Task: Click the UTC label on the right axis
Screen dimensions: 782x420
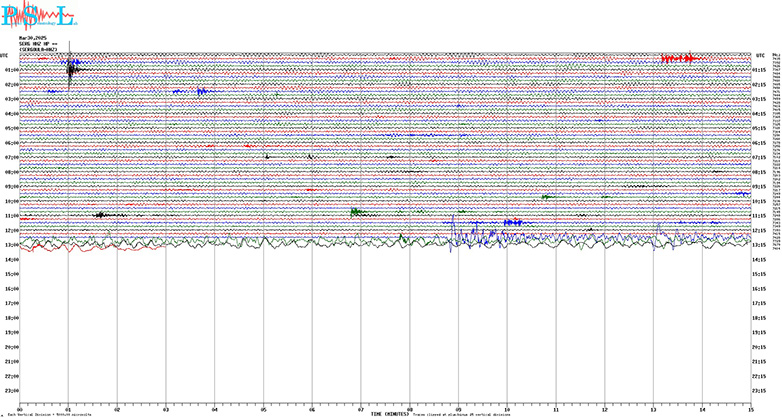Action: click(x=761, y=56)
